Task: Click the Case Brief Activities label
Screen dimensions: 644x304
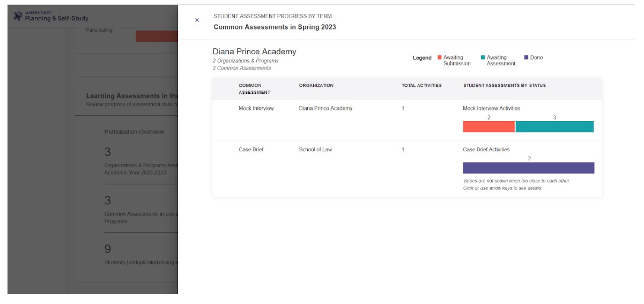Action: [x=486, y=150]
